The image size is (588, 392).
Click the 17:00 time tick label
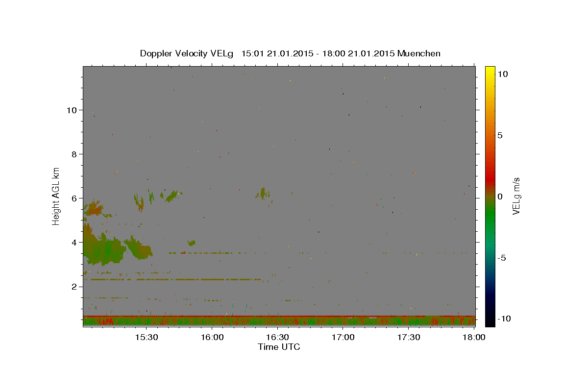pos(343,338)
